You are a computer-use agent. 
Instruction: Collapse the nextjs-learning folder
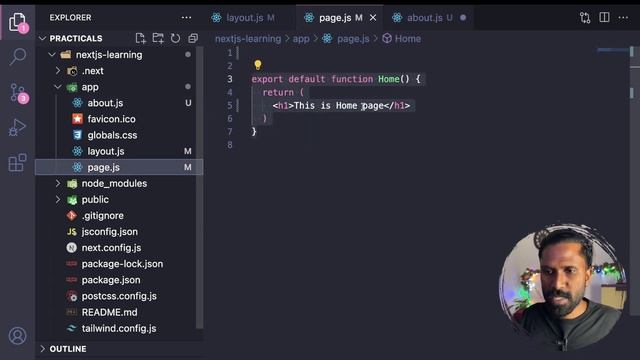coord(52,55)
